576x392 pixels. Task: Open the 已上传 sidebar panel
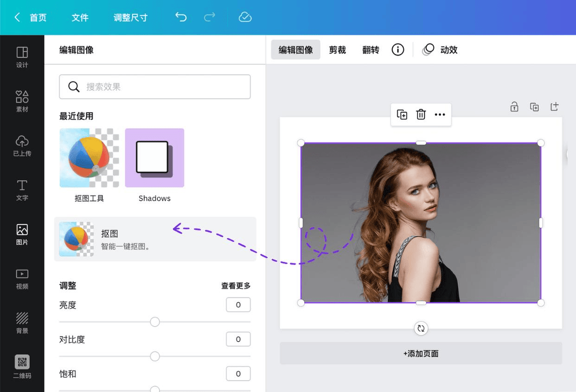pos(22,145)
